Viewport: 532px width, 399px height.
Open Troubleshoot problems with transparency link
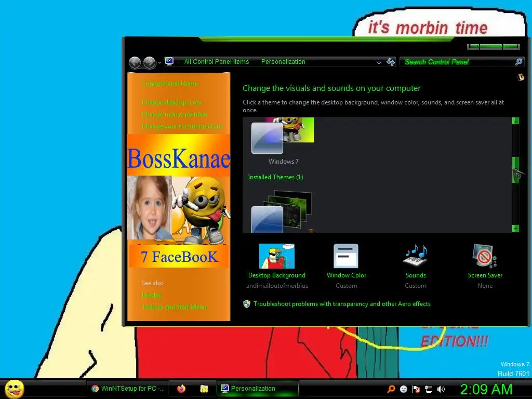pyautogui.click(x=342, y=304)
